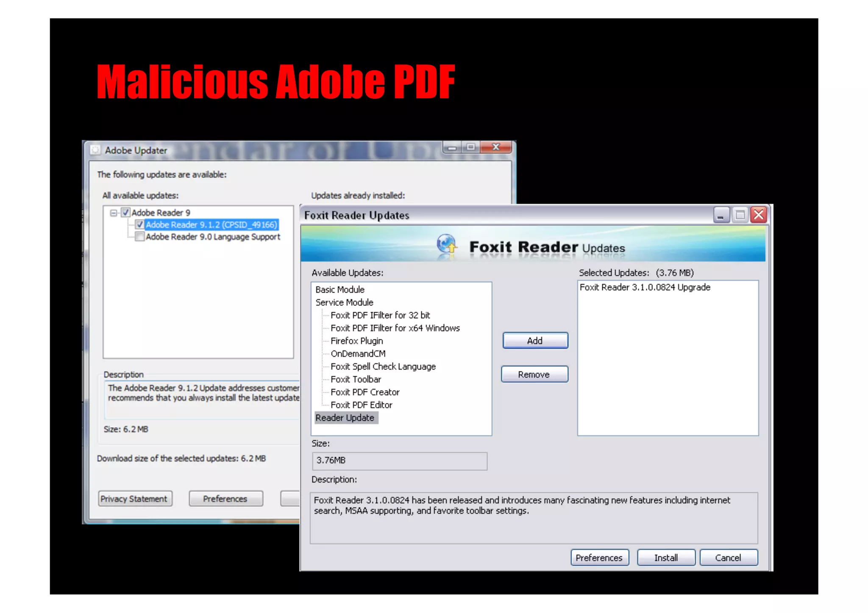
Task: Click the Foxit Reader globe update icon
Action: click(447, 246)
